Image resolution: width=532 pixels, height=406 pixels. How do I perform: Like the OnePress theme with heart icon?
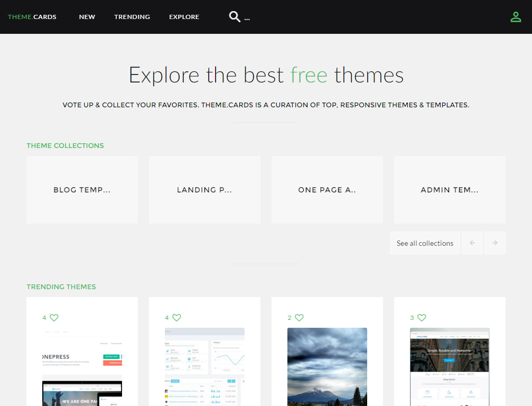[x=54, y=318]
